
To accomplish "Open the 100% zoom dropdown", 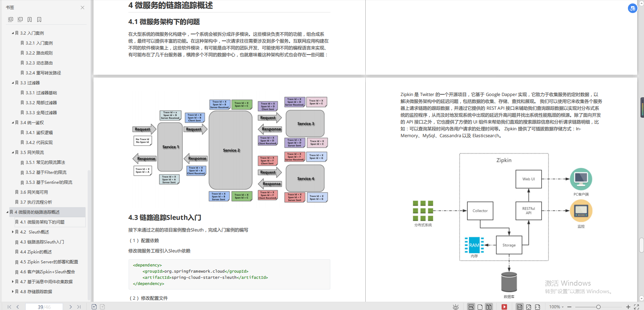I will pos(556,307).
